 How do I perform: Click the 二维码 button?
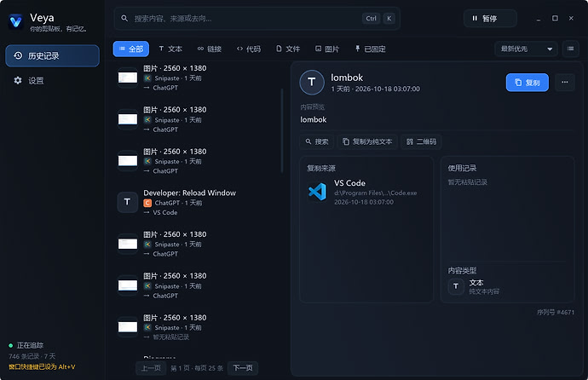421,141
